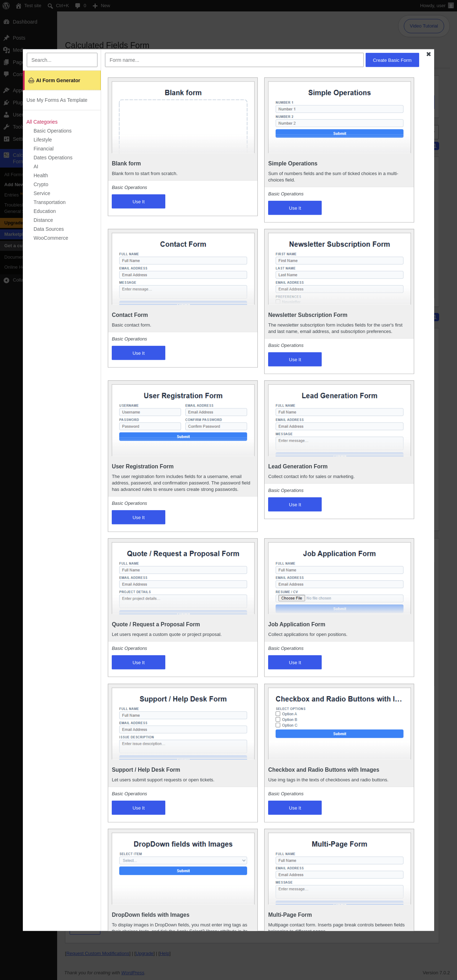The image size is (457, 980).
Task: Click the robot icon for AI Form Generator
Action: tap(31, 80)
